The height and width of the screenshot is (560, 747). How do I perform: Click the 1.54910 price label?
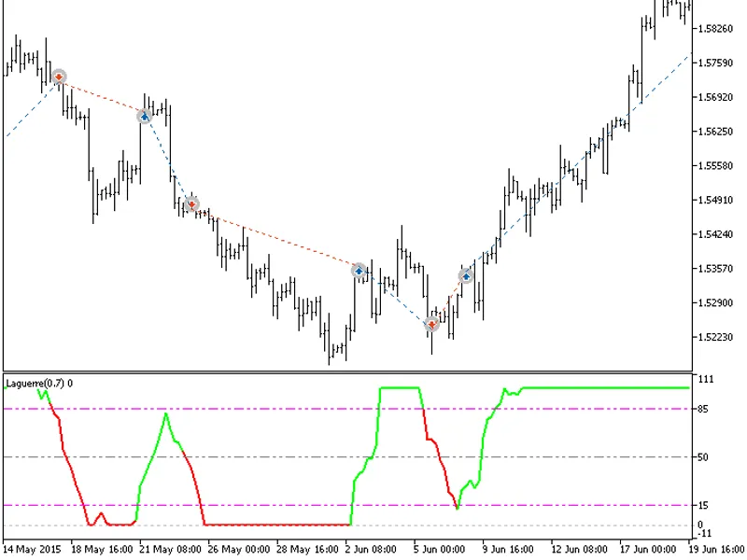[715, 200]
